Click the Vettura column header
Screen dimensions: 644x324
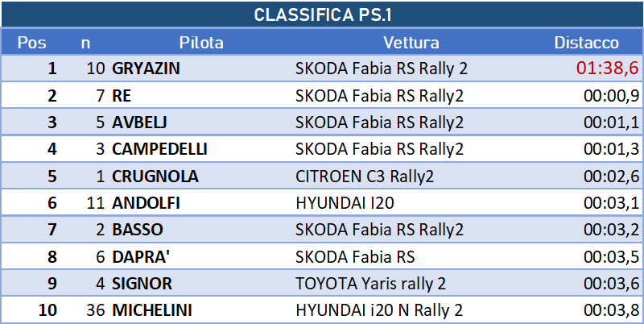point(411,43)
